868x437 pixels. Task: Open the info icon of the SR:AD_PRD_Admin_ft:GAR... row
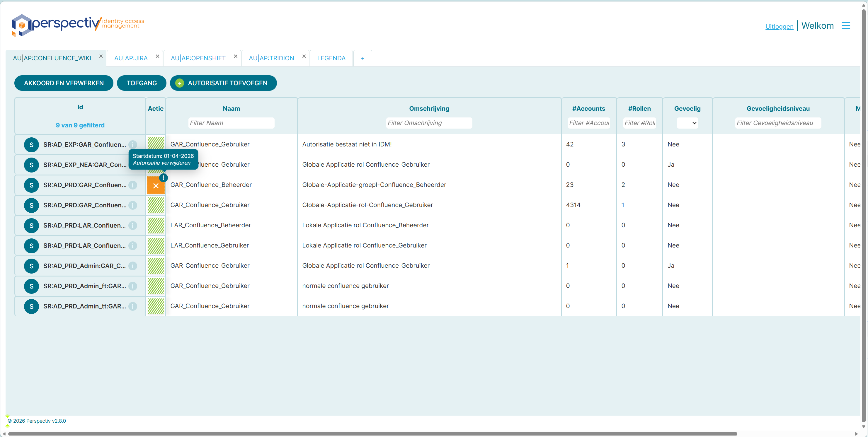pos(133,286)
